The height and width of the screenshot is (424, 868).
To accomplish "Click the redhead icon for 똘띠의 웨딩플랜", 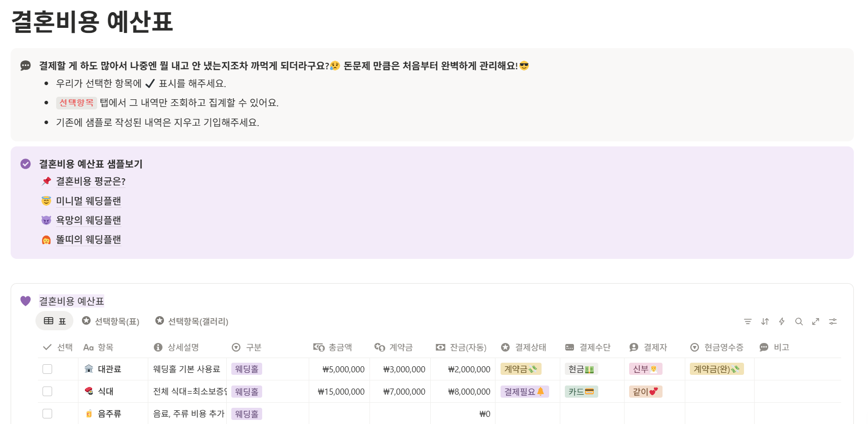I will pos(46,240).
